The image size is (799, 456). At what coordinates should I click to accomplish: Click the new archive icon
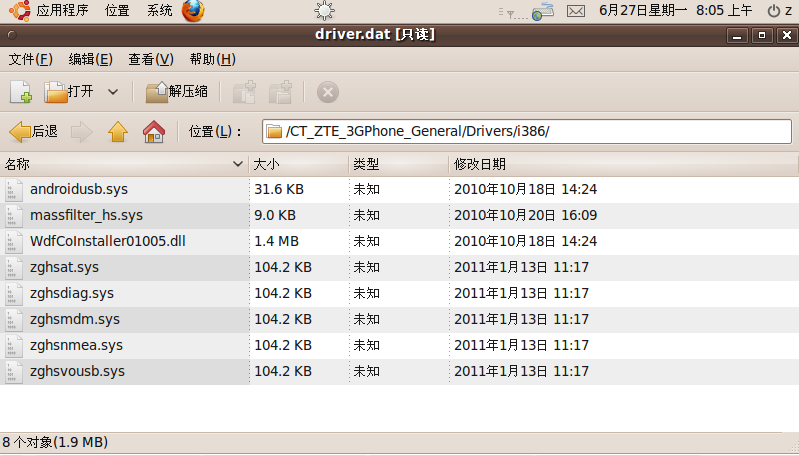[x=20, y=92]
